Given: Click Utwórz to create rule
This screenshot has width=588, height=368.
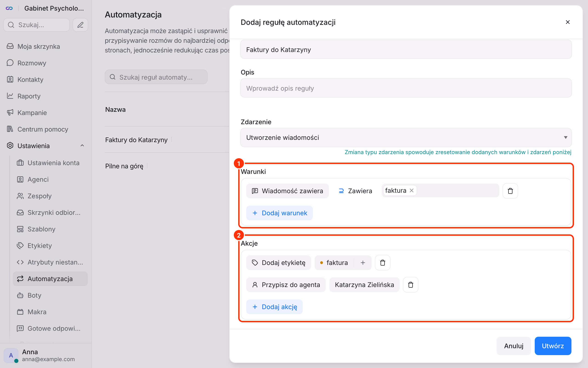Looking at the screenshot, I should [x=553, y=346].
